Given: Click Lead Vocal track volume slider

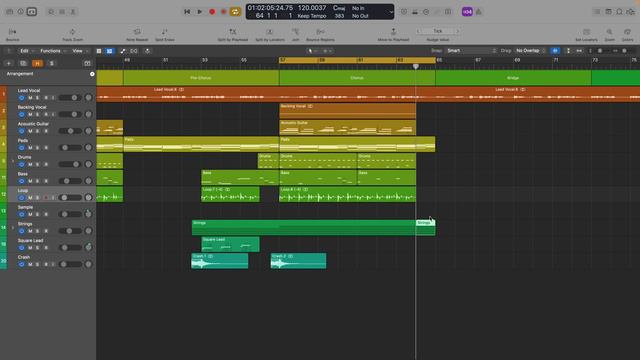Looking at the screenshot, I should pyautogui.click(x=70, y=98).
